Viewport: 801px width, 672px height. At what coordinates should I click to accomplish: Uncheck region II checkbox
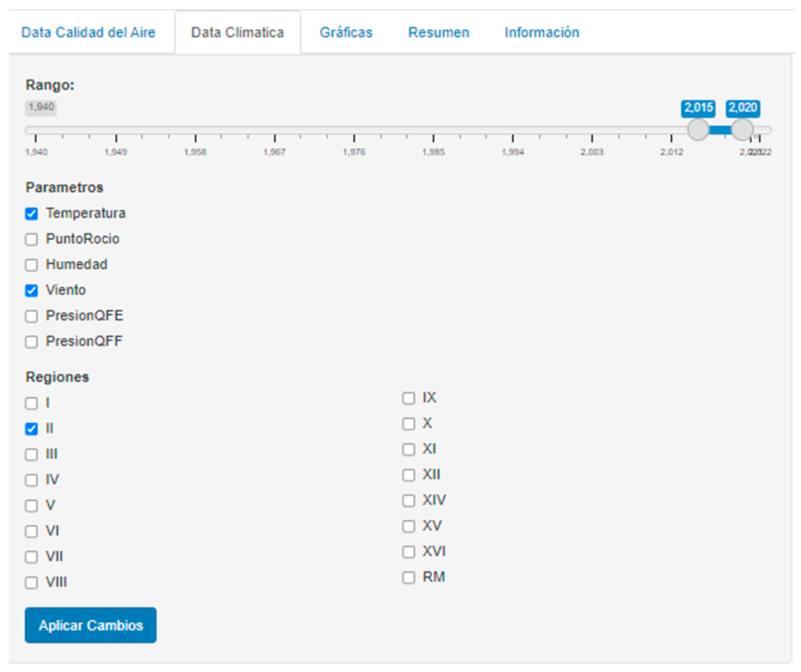[31, 429]
